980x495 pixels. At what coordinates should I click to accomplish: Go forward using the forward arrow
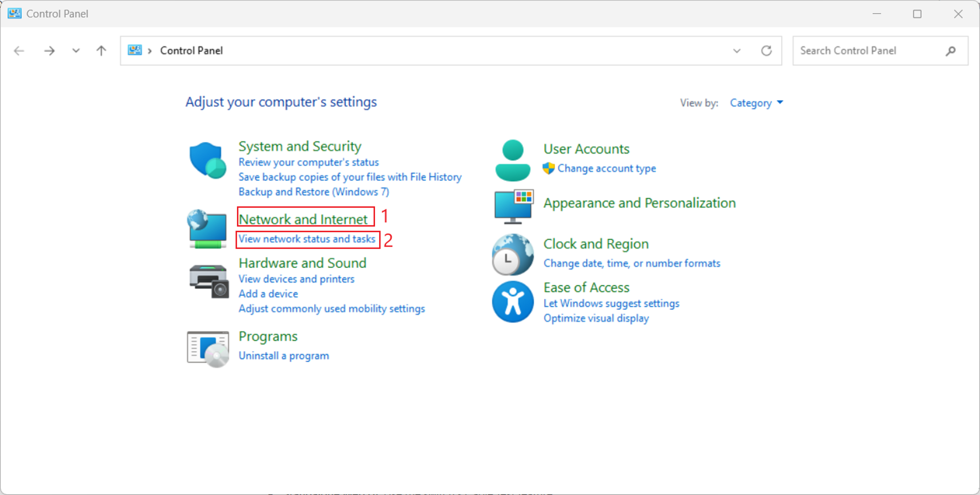click(x=49, y=51)
